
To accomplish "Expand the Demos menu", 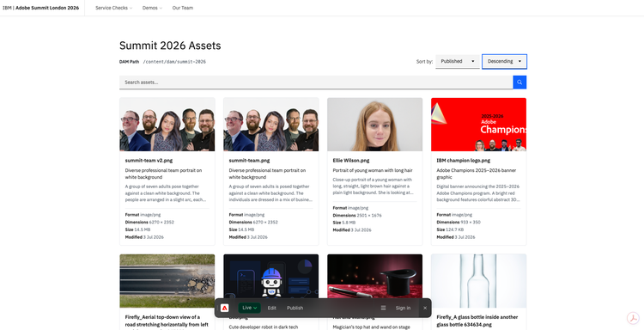I will (152, 8).
